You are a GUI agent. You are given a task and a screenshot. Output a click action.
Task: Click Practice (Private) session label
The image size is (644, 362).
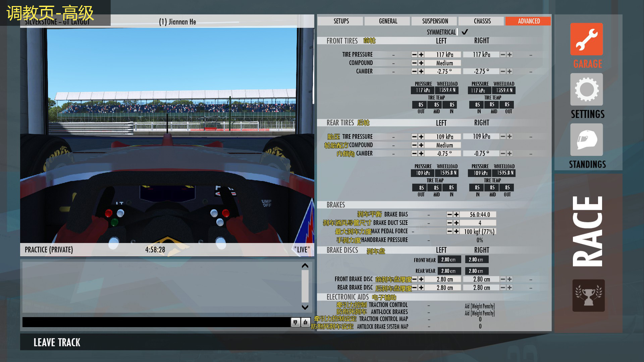pos(49,250)
